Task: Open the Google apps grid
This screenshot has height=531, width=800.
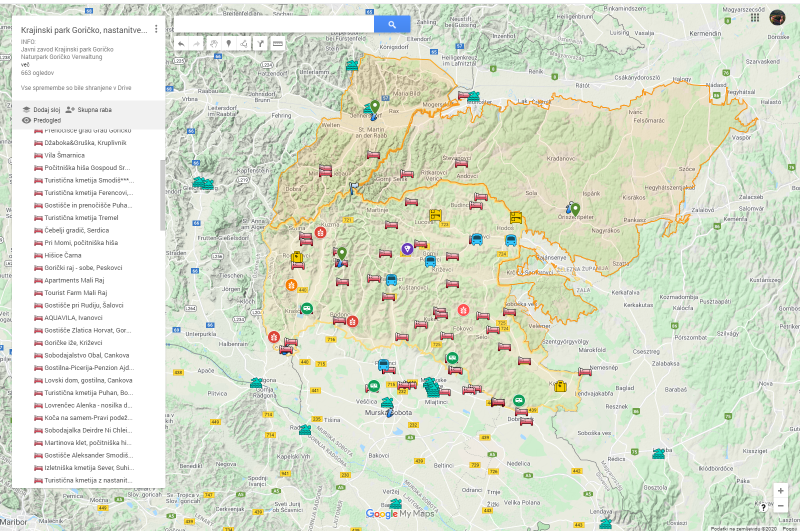Action: point(753,17)
